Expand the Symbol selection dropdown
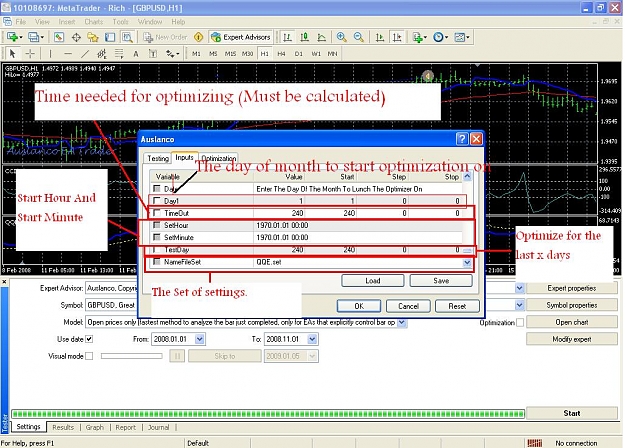 [x=519, y=305]
